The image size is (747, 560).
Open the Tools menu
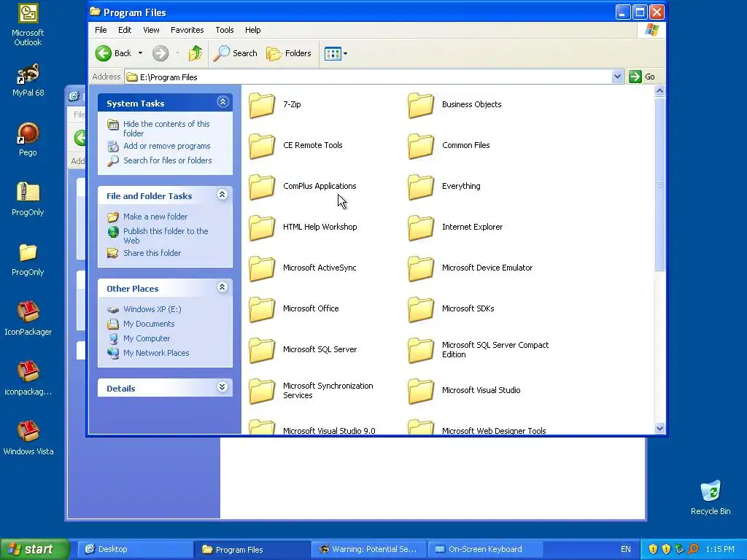225,30
